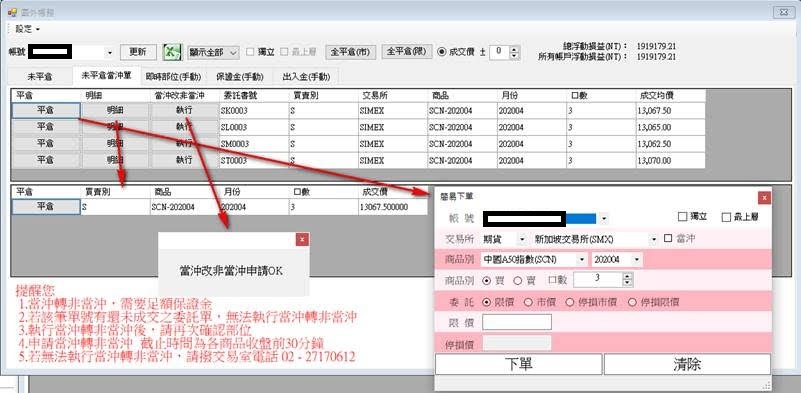
Task: Click 執行 button for order ST0003
Action: coord(184,160)
